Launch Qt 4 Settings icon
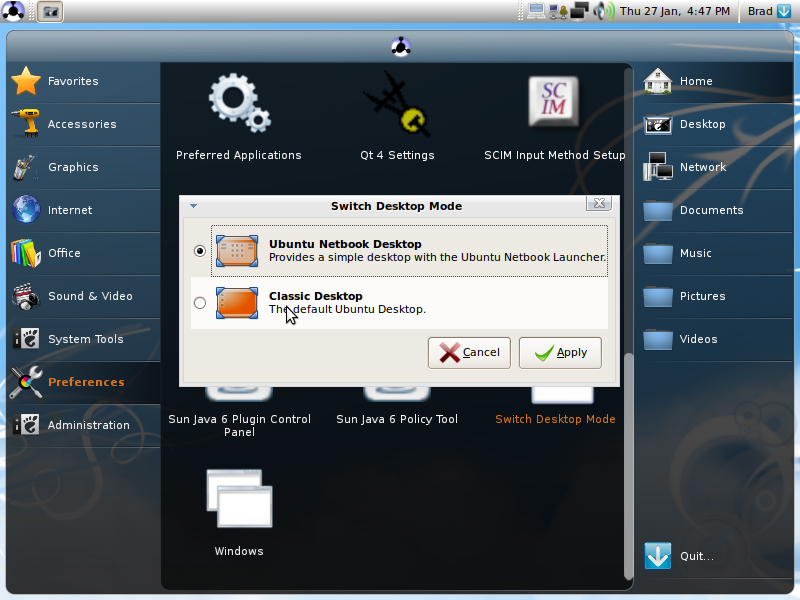 coord(397,105)
